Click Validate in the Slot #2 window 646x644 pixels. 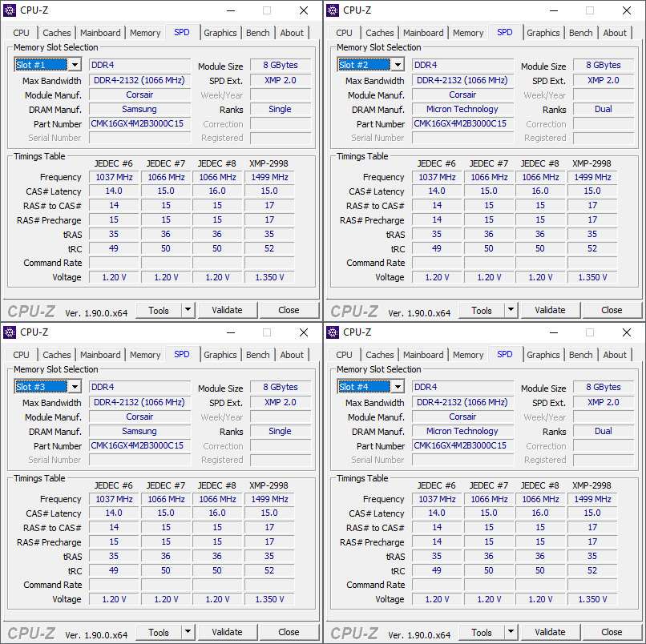click(x=551, y=310)
